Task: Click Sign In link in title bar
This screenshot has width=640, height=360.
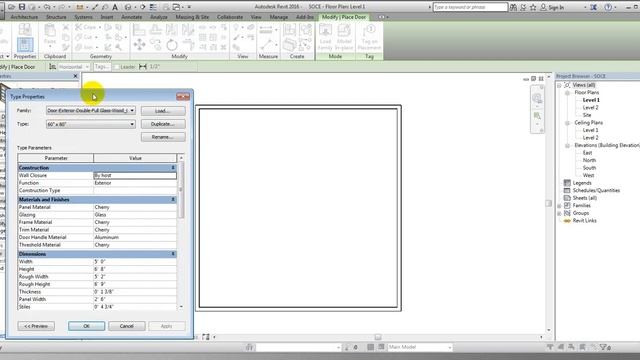Action: tap(556, 7)
